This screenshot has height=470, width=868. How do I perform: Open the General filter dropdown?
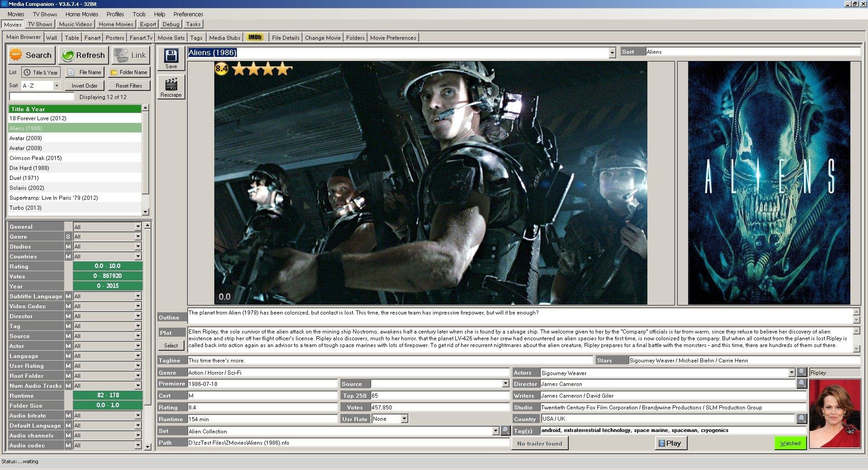[x=138, y=227]
